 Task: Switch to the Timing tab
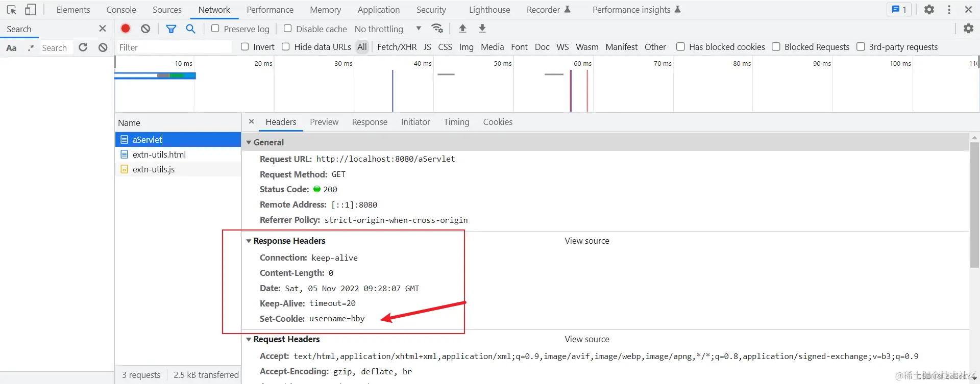click(x=456, y=122)
